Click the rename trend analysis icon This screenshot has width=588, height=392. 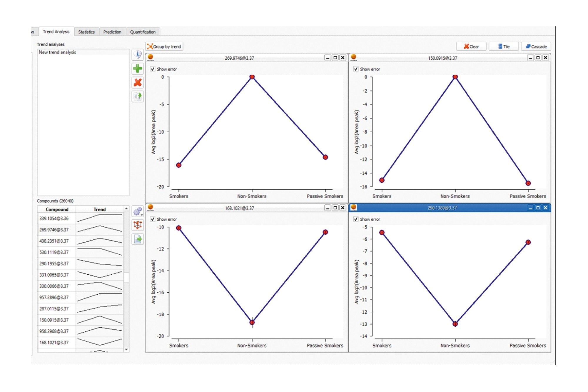138,96
